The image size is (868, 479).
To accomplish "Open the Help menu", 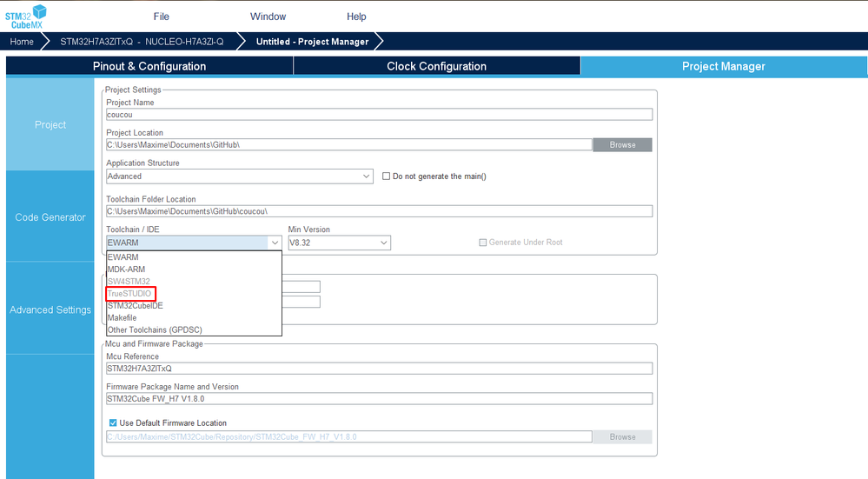I will pyautogui.click(x=356, y=17).
